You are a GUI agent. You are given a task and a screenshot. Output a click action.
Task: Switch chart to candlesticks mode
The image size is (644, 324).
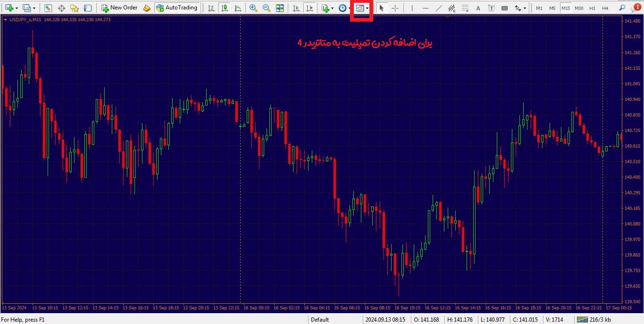(x=224, y=8)
